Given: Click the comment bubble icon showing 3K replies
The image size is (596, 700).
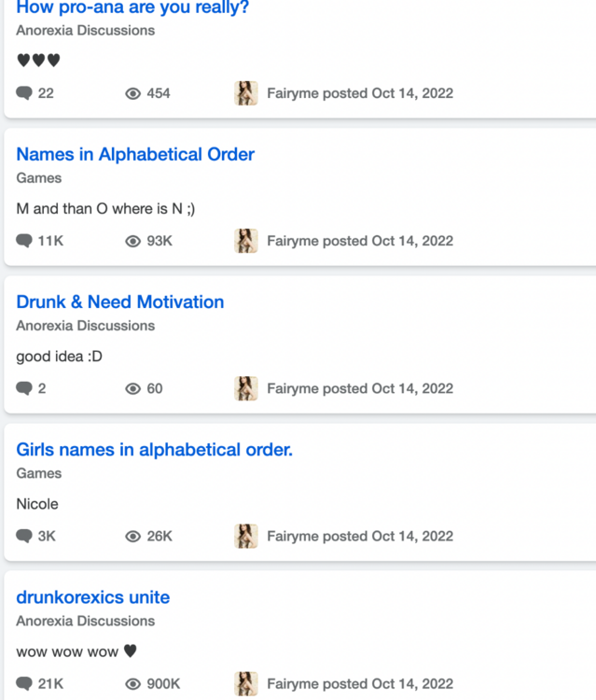Looking at the screenshot, I should coord(24,536).
